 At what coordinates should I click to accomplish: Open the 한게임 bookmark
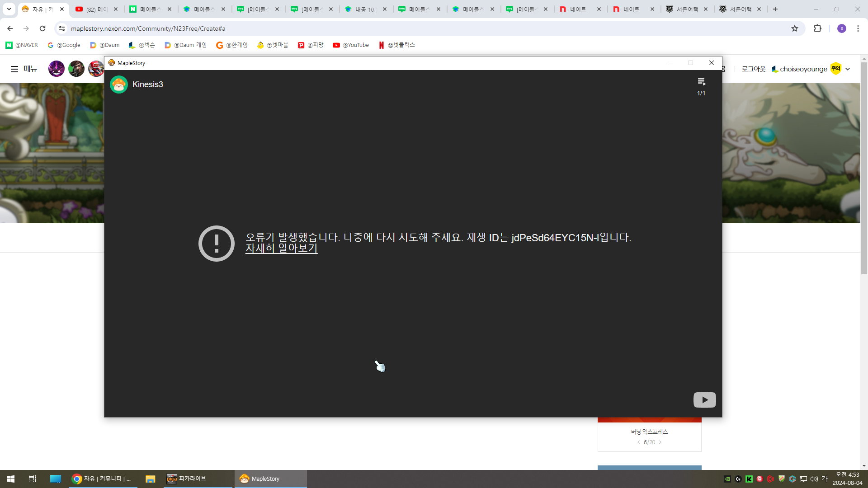click(x=232, y=45)
